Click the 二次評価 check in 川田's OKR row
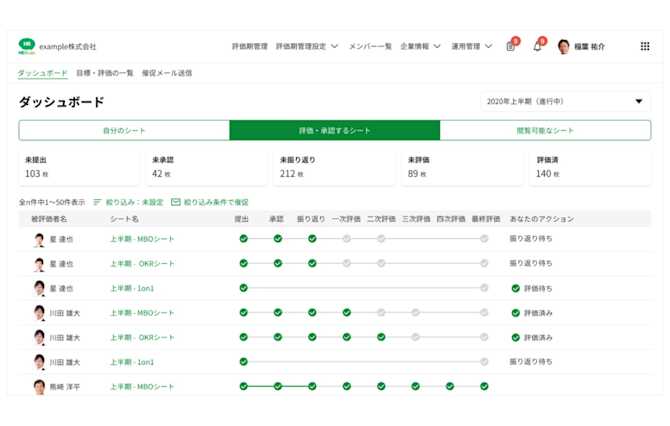 (x=381, y=337)
